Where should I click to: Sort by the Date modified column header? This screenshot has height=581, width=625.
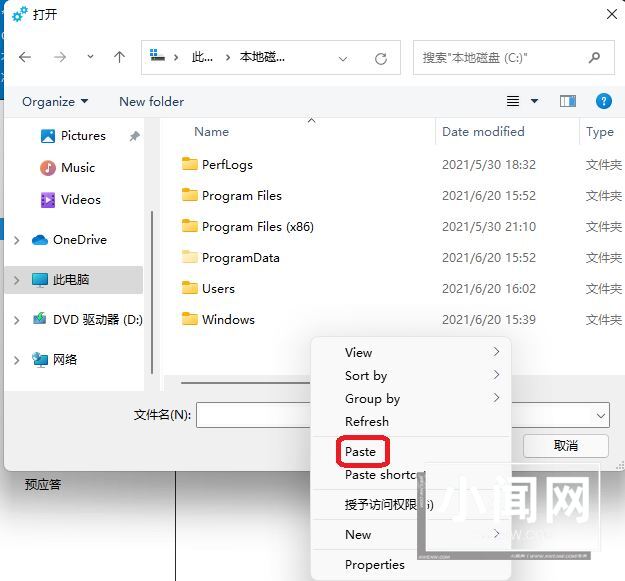[483, 132]
